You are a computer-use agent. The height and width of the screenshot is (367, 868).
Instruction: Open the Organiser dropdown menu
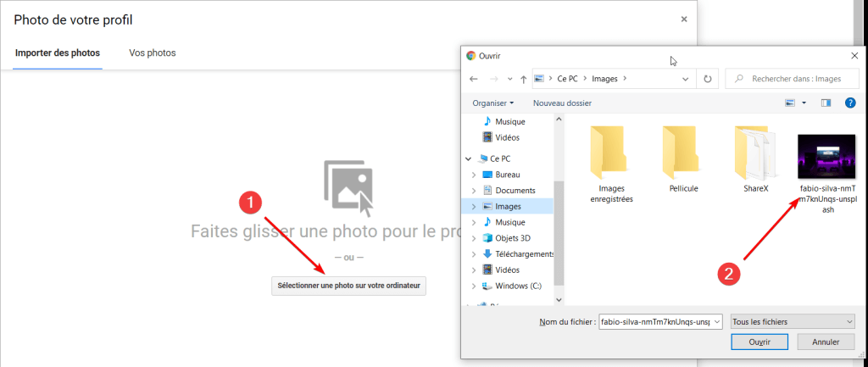[x=493, y=103]
